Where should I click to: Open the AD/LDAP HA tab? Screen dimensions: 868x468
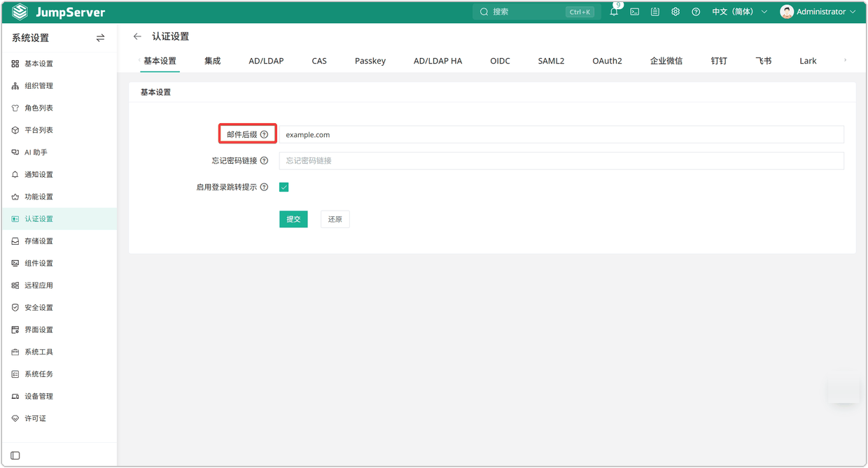[437, 61]
